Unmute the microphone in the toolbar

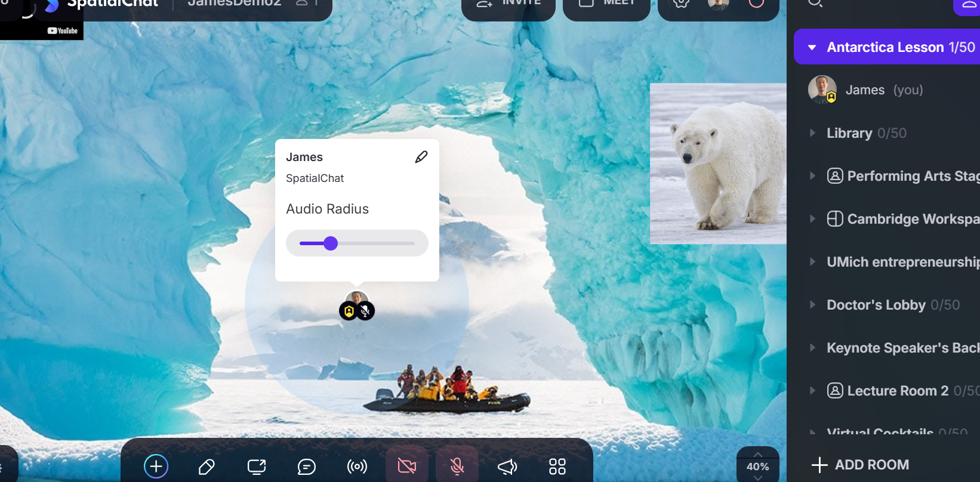pos(457,466)
